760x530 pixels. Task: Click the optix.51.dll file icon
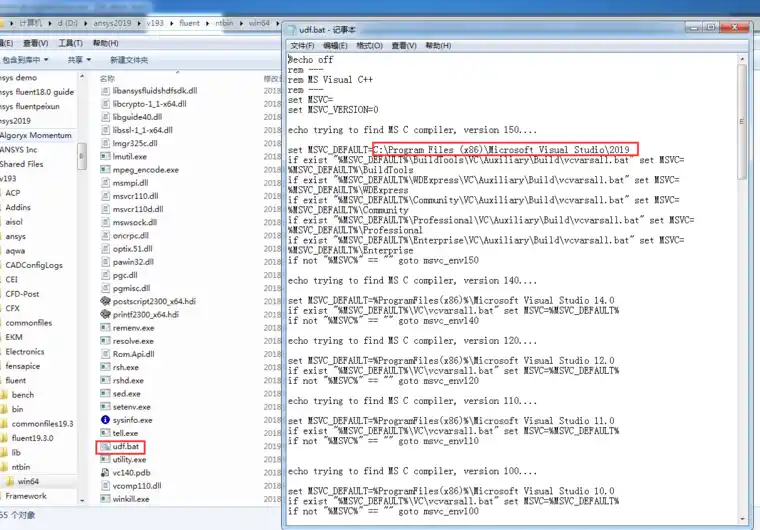(105, 249)
